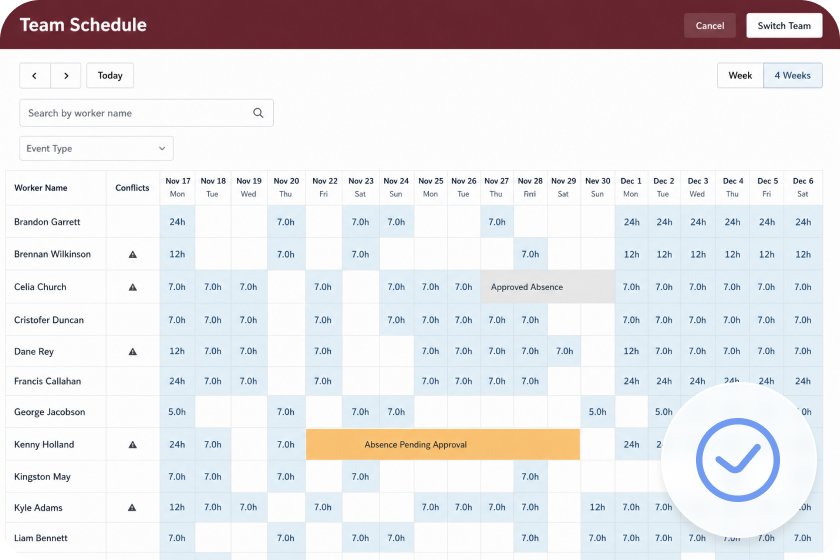Image resolution: width=840 pixels, height=560 pixels.
Task: Select Kyle Adams's 12h shift on Nov 30
Action: 598,507
